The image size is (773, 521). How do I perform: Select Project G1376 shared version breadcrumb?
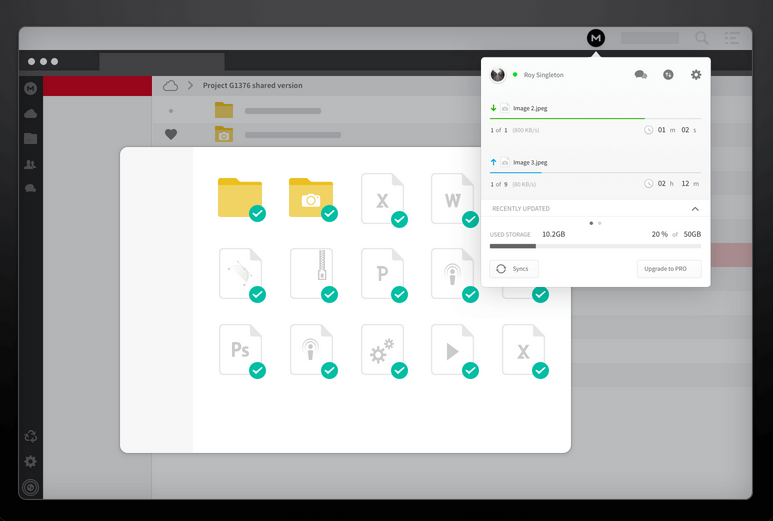253,85
